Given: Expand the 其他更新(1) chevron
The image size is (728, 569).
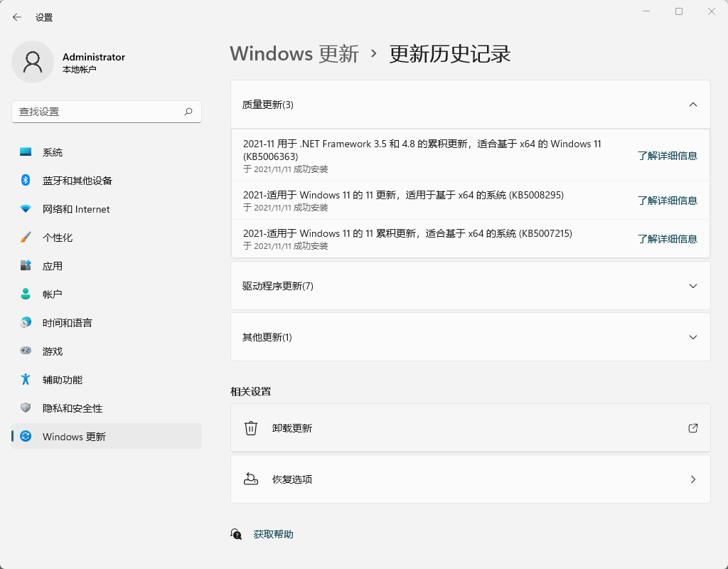Looking at the screenshot, I should [x=692, y=337].
